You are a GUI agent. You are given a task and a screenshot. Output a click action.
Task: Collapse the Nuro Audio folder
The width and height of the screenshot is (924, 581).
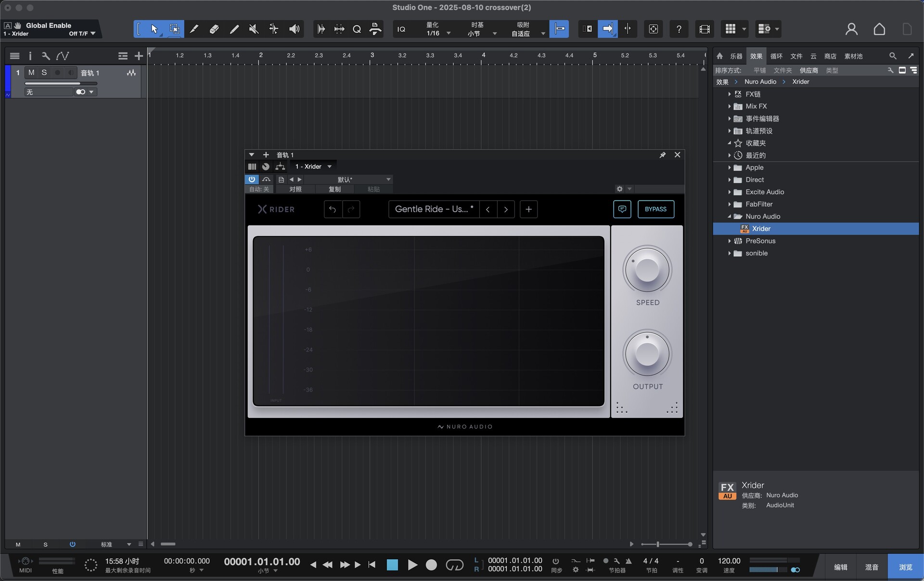pyautogui.click(x=730, y=216)
